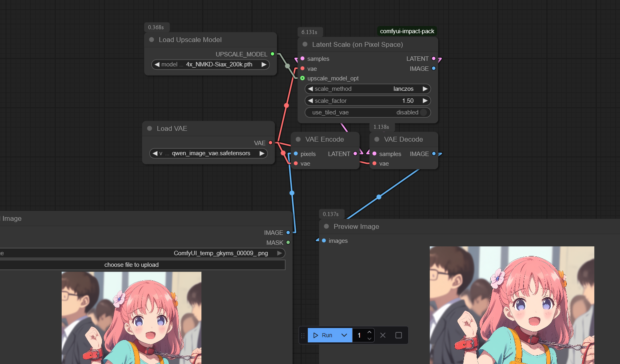
Task: Increase scale_factor with right arrow
Action: [425, 101]
